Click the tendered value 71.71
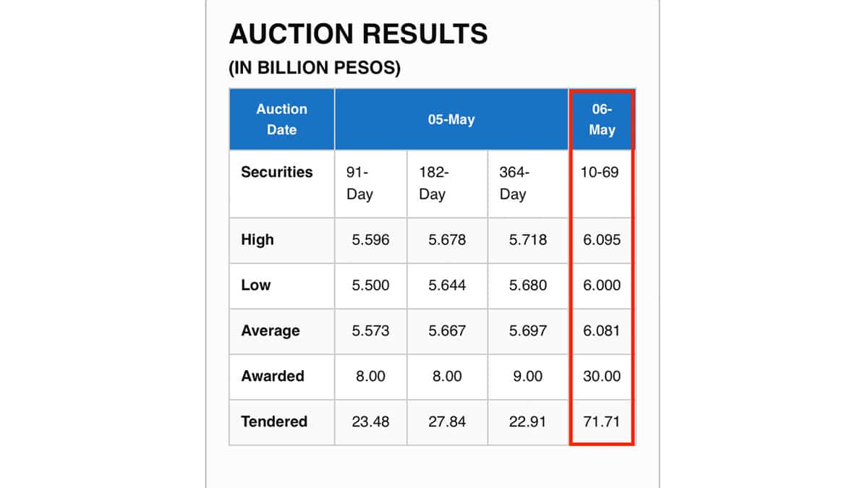 [x=602, y=422]
